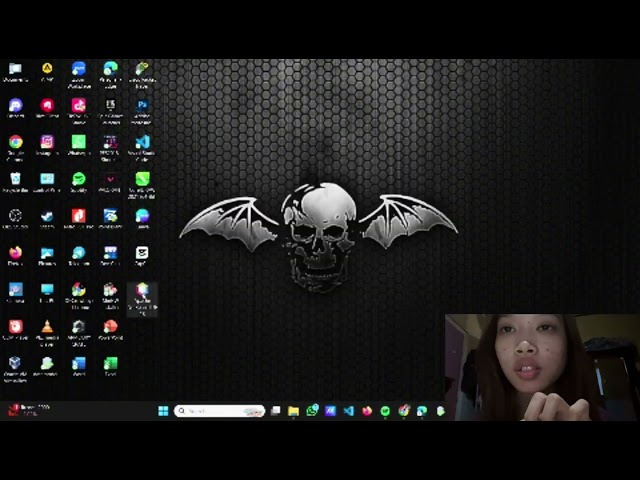Open Visual Studio Code from the taskbar
640x480 pixels.
click(x=349, y=411)
